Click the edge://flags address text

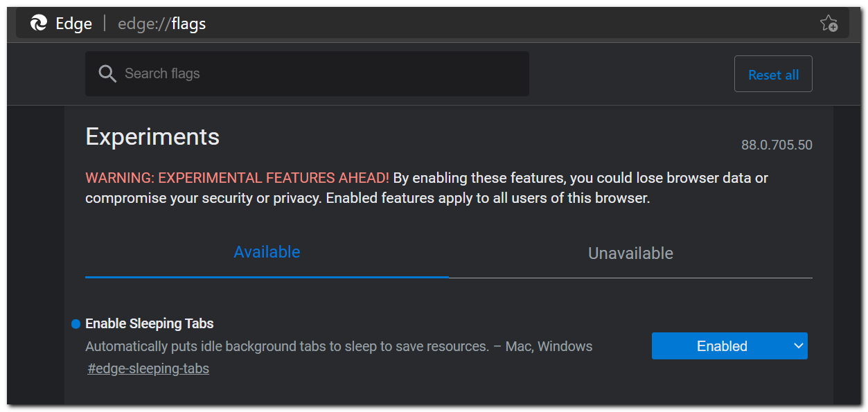161,23
